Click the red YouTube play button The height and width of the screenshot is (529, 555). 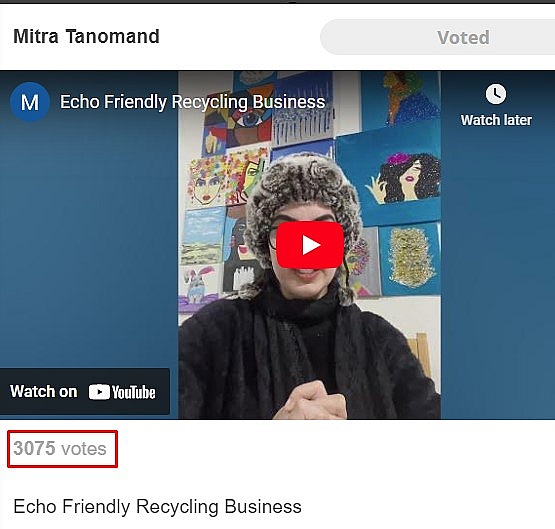(309, 245)
